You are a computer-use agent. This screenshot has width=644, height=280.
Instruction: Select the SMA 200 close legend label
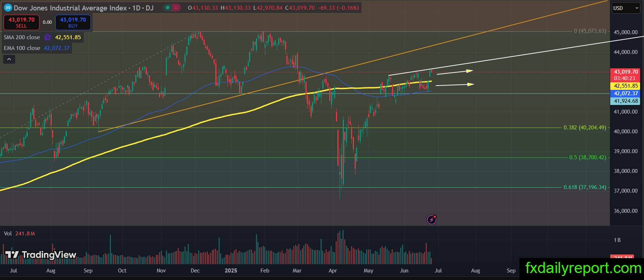click(x=22, y=37)
